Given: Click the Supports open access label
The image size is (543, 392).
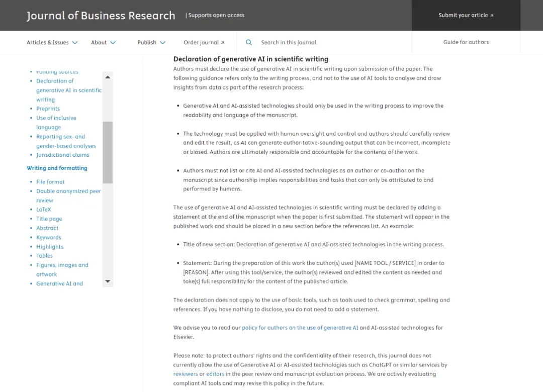Looking at the screenshot, I should coord(215,15).
